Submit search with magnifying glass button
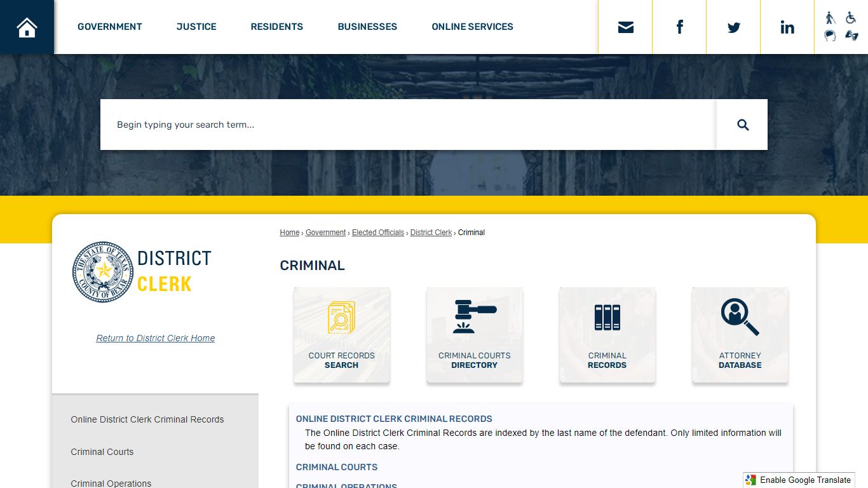 click(742, 125)
